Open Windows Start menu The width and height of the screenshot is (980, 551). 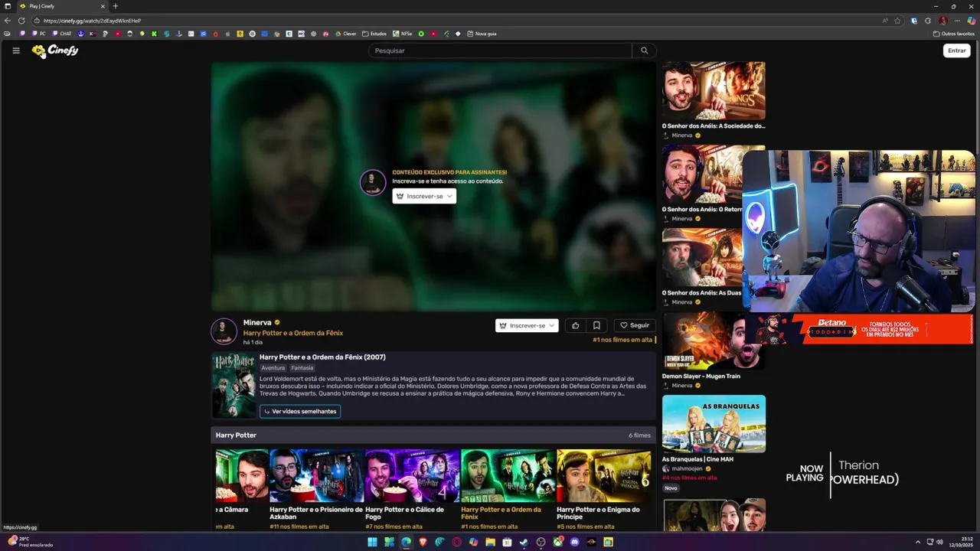(372, 542)
